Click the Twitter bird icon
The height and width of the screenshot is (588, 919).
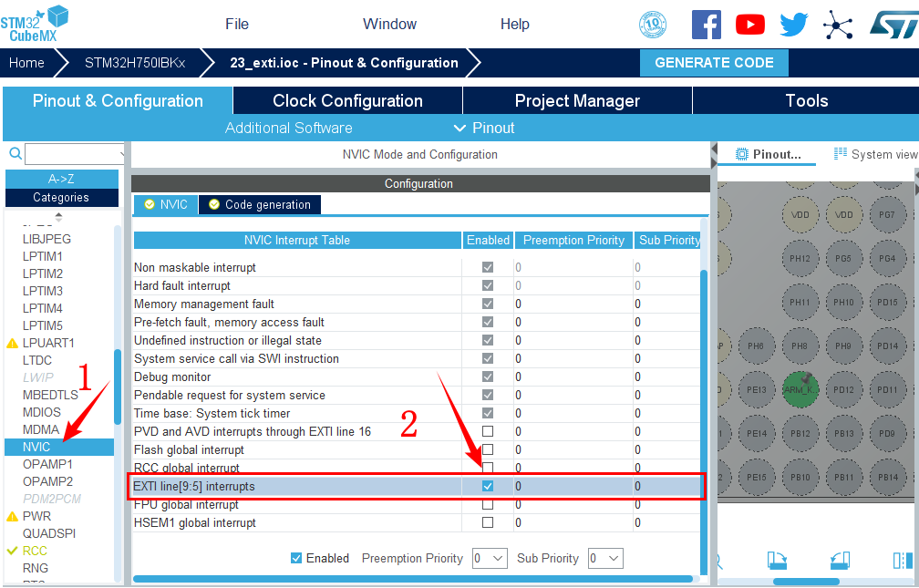[793, 25]
